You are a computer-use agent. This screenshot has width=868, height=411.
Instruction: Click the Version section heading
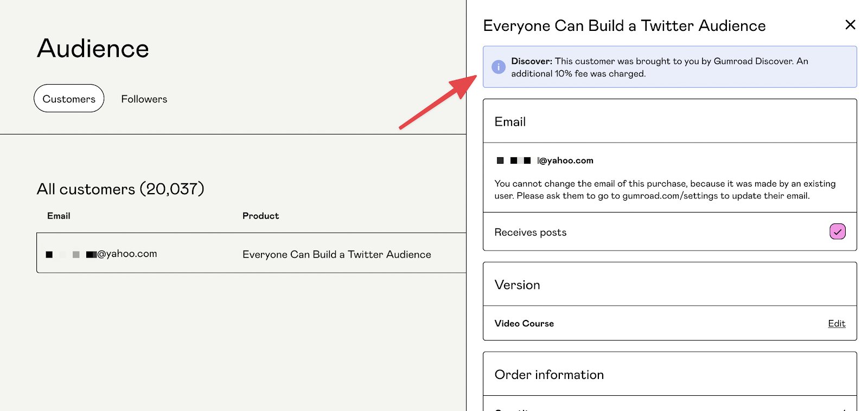pos(517,285)
